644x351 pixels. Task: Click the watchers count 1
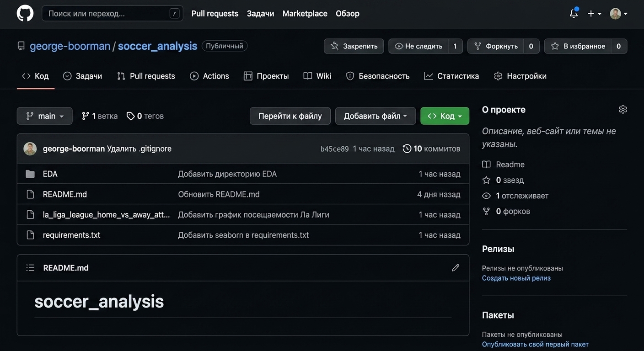point(455,46)
